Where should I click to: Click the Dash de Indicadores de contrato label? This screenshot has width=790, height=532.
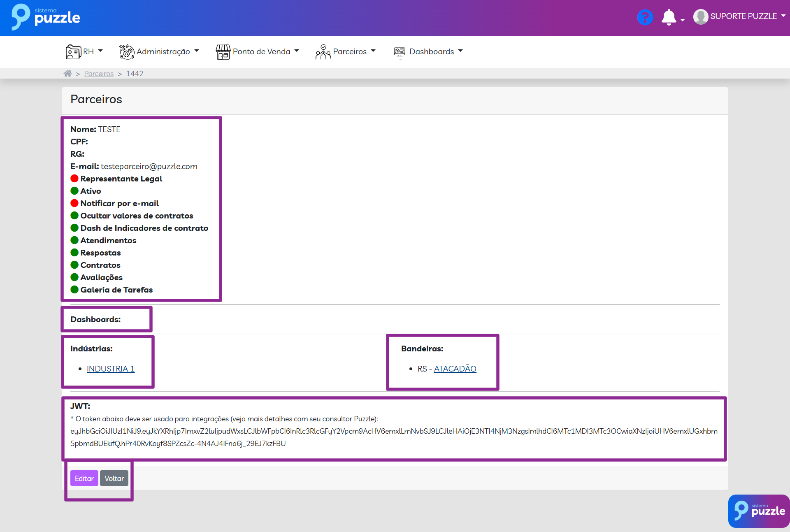pyautogui.click(x=144, y=228)
